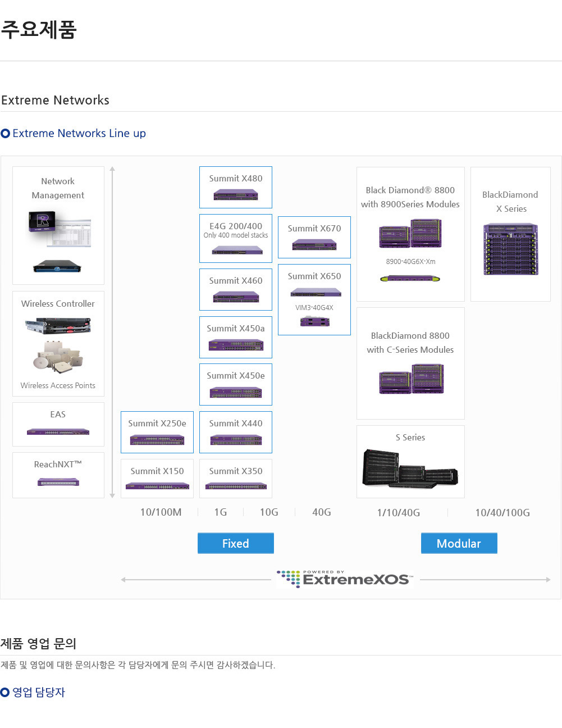Click the 영업 담당자 heading
Screen dimensions: 562x728
coord(39,692)
